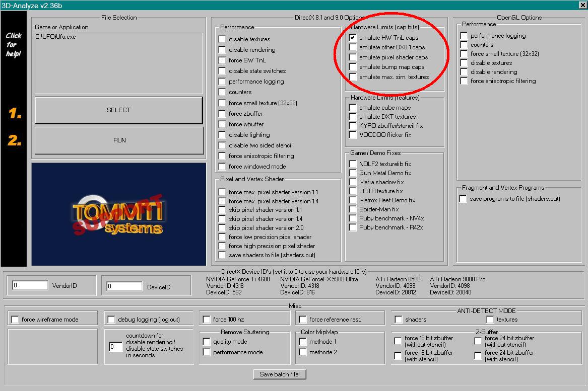Check force high precision pixel shader

pyautogui.click(x=222, y=246)
